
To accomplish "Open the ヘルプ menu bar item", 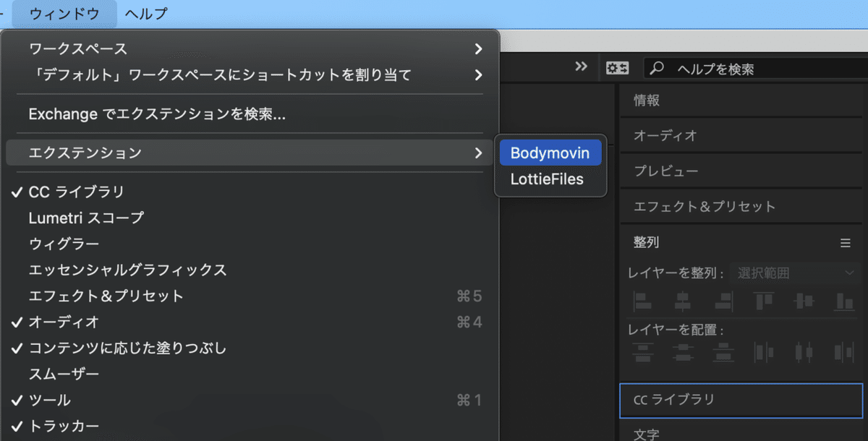I will point(145,13).
